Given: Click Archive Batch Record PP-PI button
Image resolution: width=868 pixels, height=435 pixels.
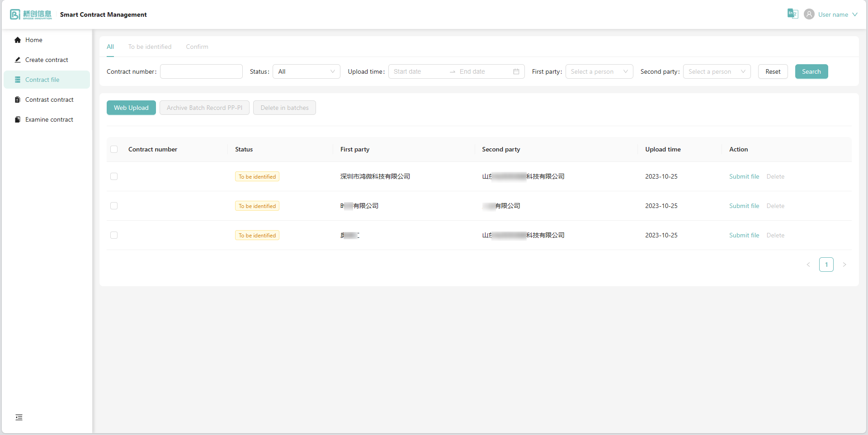Looking at the screenshot, I should click(x=204, y=108).
